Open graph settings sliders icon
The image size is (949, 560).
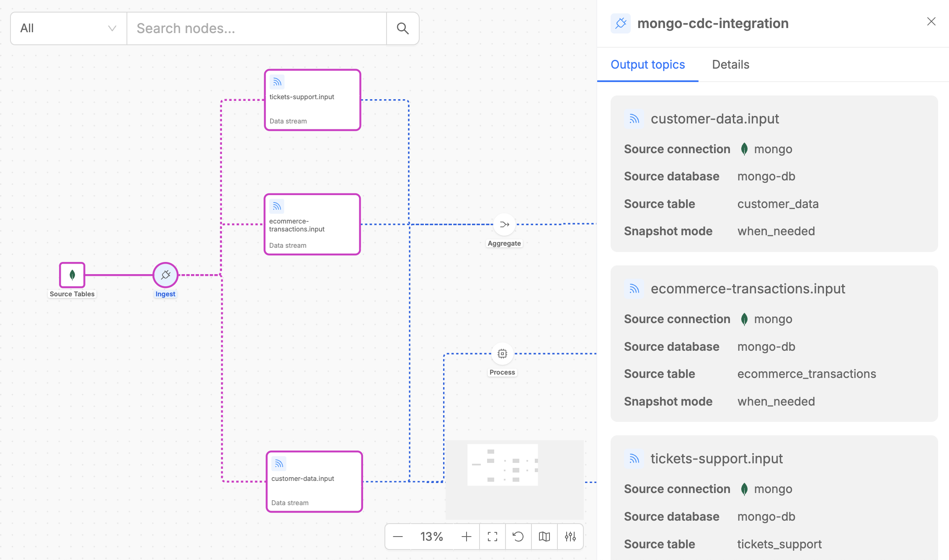(x=570, y=537)
